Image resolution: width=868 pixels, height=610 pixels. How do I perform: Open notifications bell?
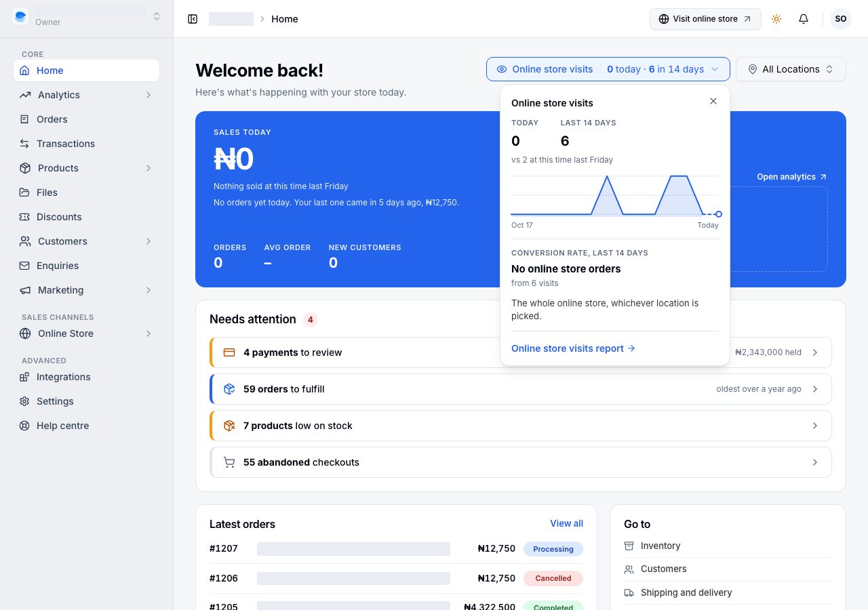point(804,19)
